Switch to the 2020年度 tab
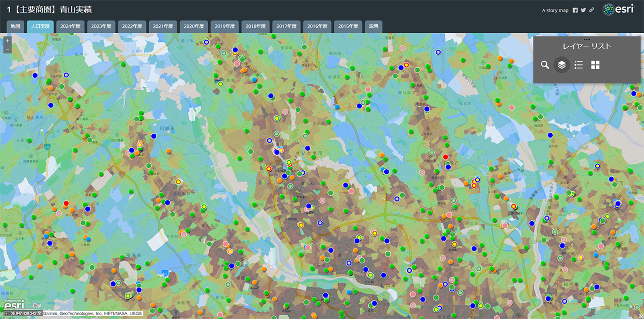Viewport: 644px width, 319px height. [x=194, y=26]
